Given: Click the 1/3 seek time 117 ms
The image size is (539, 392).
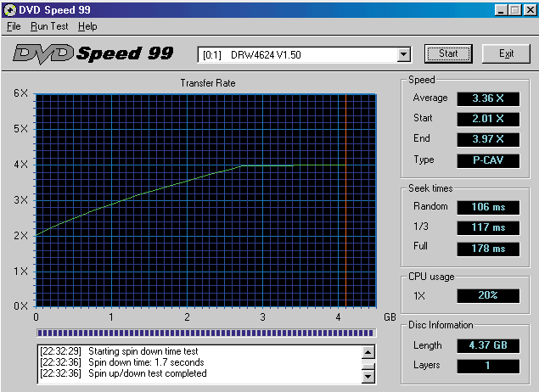Looking at the screenshot, I should point(488,227).
